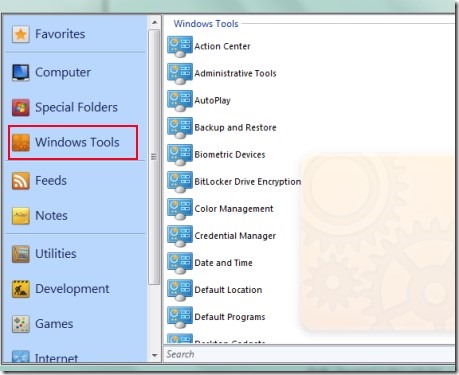
Task: Open Action Center
Action: pos(222,46)
